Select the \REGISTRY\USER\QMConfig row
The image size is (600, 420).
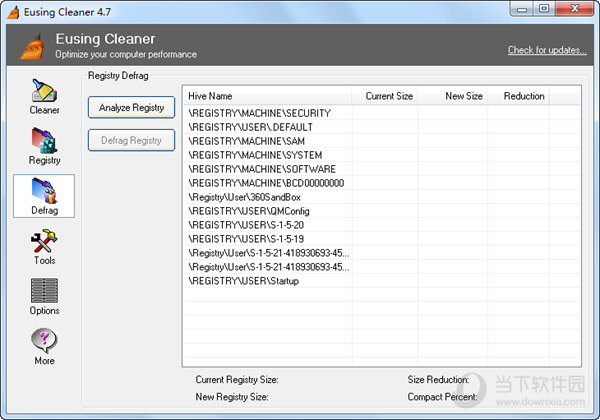[x=382, y=211]
